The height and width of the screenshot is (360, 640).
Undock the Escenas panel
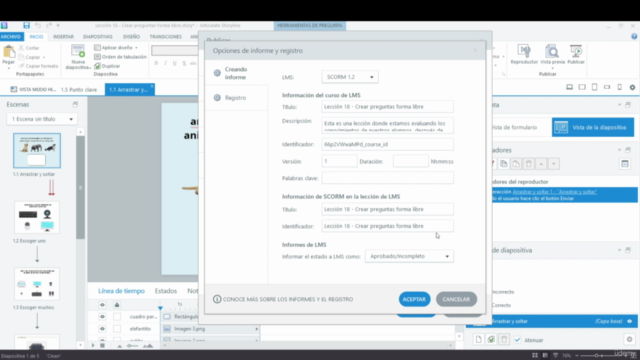pos(75,104)
